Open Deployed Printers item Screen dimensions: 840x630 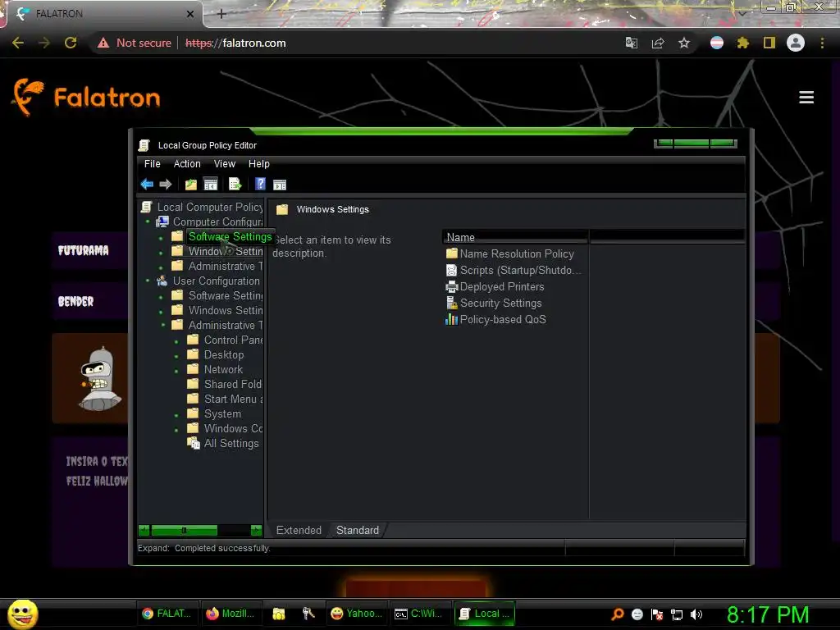pos(495,286)
